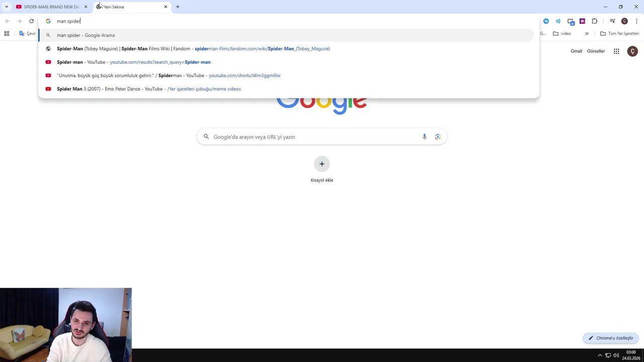Open a new tab with plus button

point(178,7)
